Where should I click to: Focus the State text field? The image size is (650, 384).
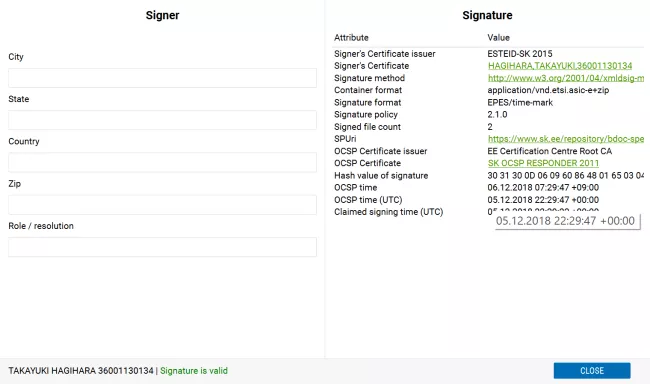(162, 120)
